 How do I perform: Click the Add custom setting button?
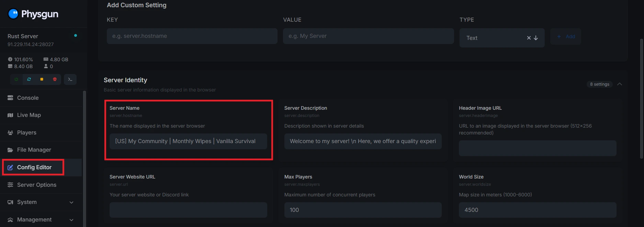point(565,36)
